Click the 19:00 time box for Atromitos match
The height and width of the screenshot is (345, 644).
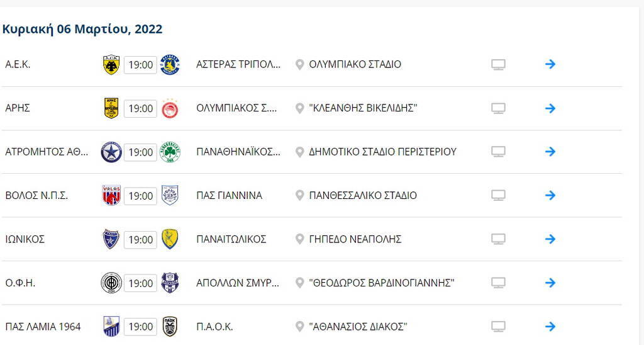pyautogui.click(x=140, y=152)
